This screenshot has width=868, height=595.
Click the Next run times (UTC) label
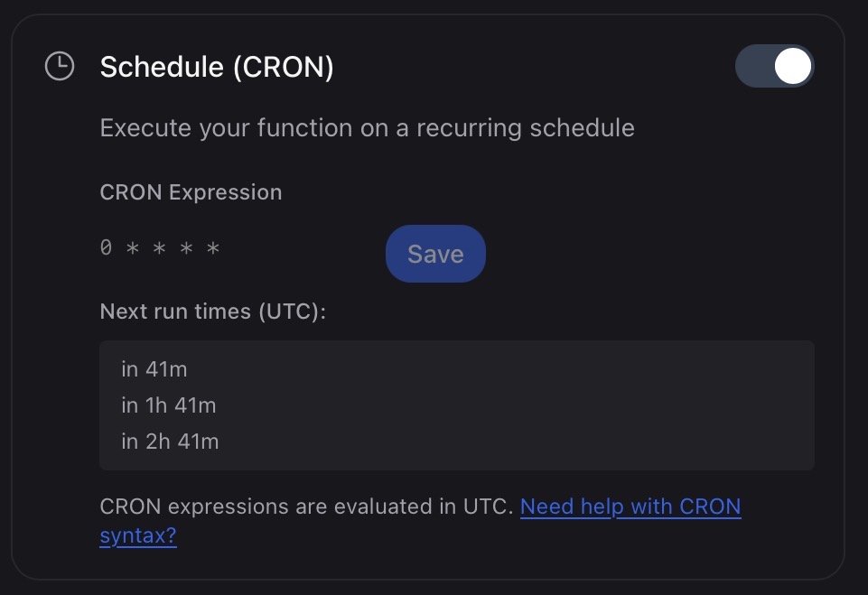(213, 311)
